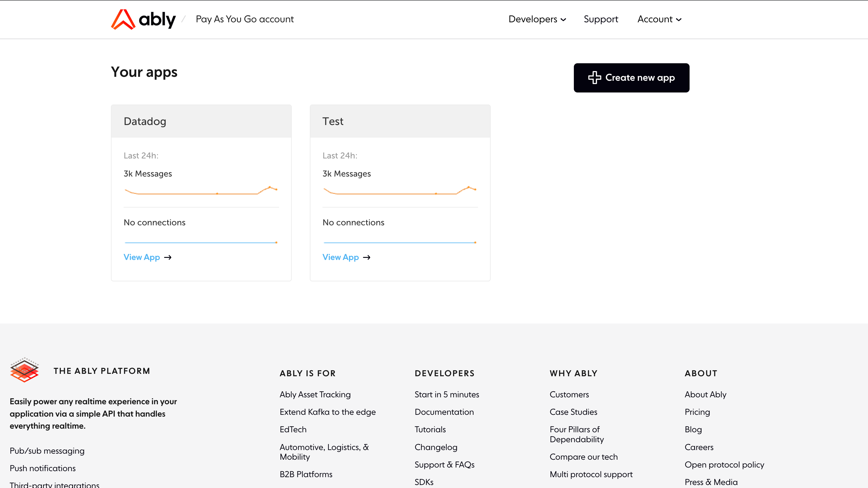Open the Datadog app via View App
Screen dimensions: 868x488
click(x=142, y=257)
